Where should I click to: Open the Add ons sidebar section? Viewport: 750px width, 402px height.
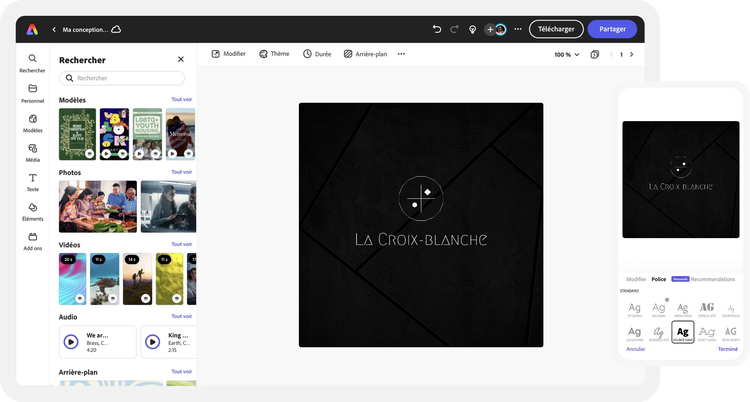[x=33, y=242]
